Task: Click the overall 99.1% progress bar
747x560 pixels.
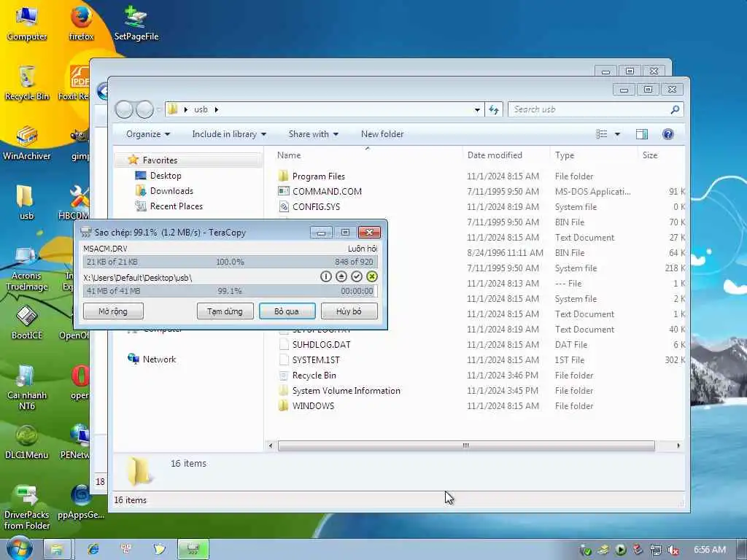Action: click(x=230, y=291)
